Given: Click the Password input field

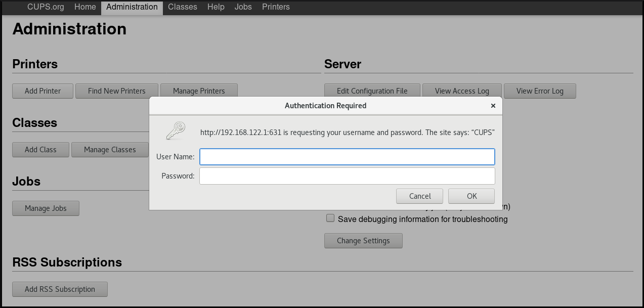Looking at the screenshot, I should [347, 176].
